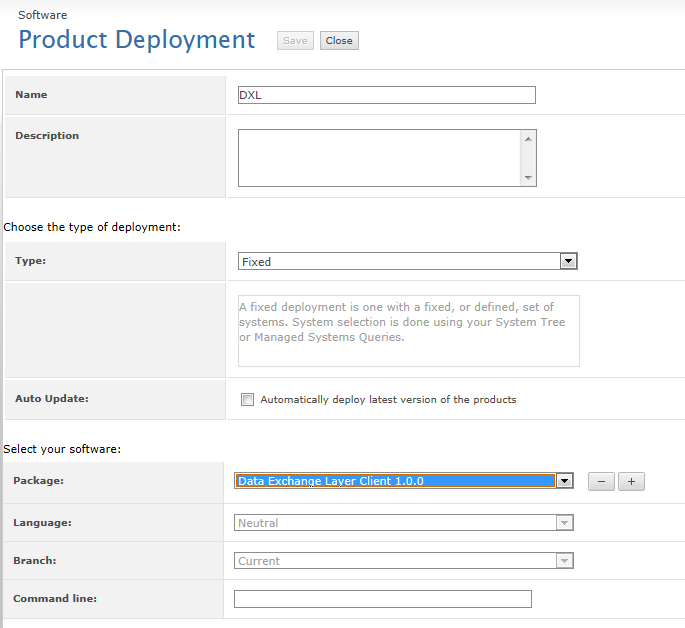This screenshot has height=628, width=685.
Task: Open the Branch dropdown showing Current
Action: (x=404, y=561)
